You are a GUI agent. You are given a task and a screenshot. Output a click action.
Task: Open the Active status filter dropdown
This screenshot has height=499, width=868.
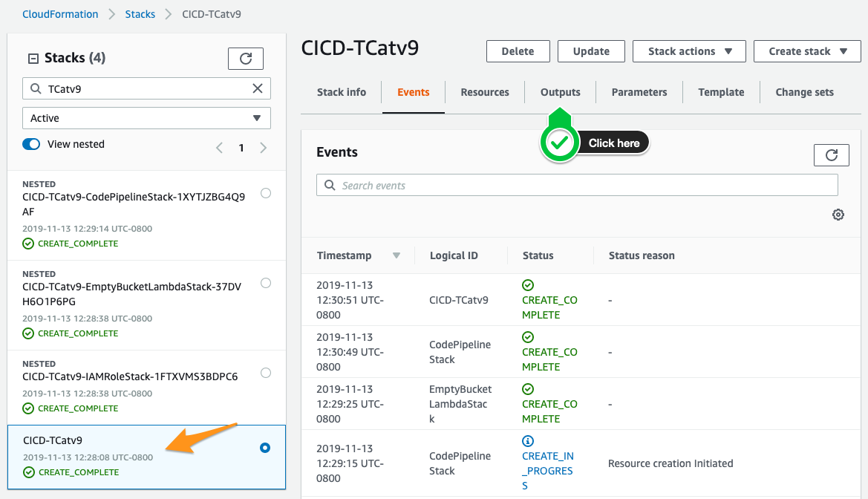click(x=147, y=118)
